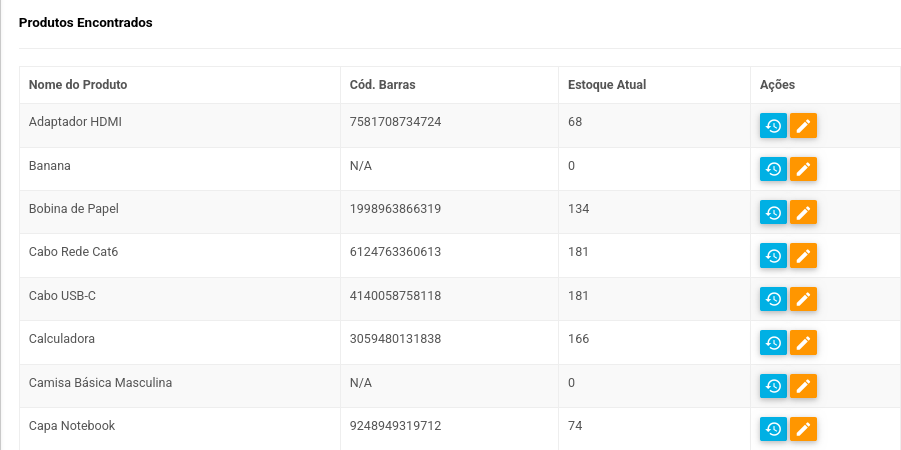
Task: Edit the Capa Notebook entry
Action: (803, 429)
